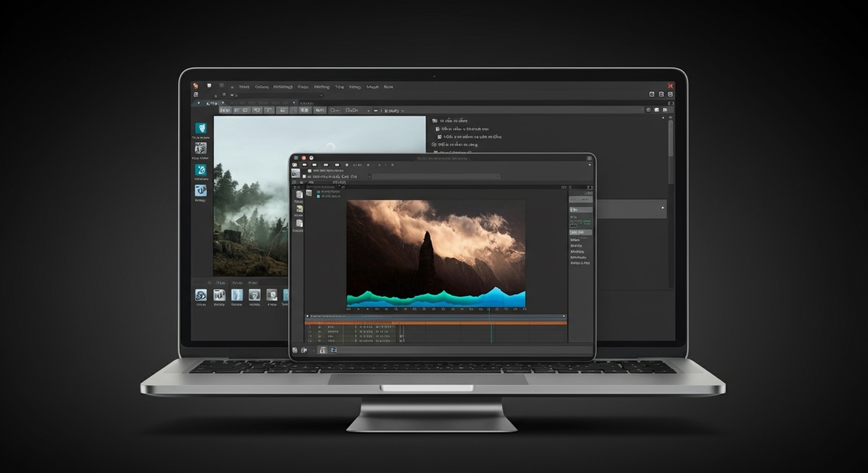
Task: Open the wide dropdown field in the front window
Action: coord(435,176)
